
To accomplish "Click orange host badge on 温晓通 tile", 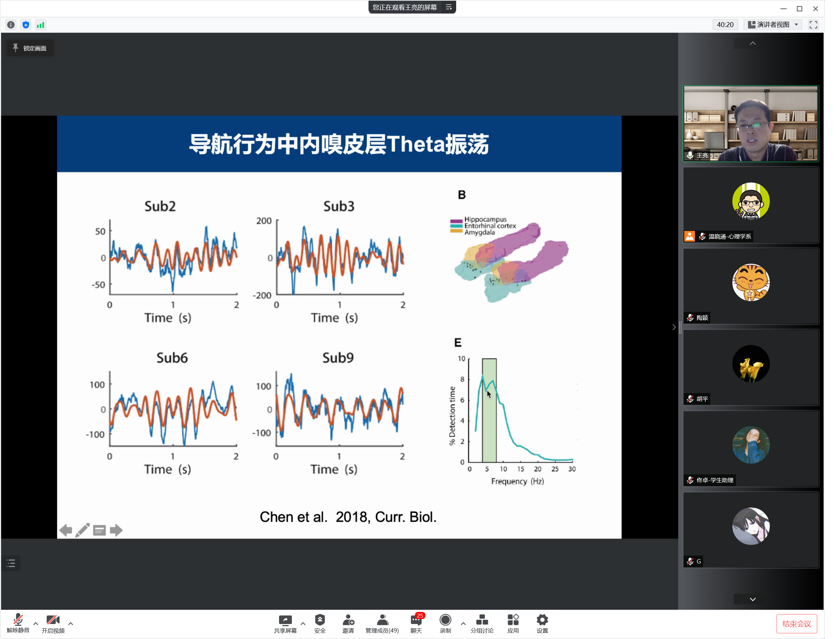I will point(689,236).
